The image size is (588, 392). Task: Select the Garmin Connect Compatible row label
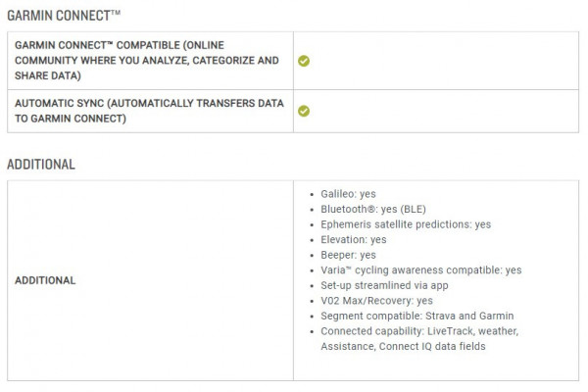[147, 61]
